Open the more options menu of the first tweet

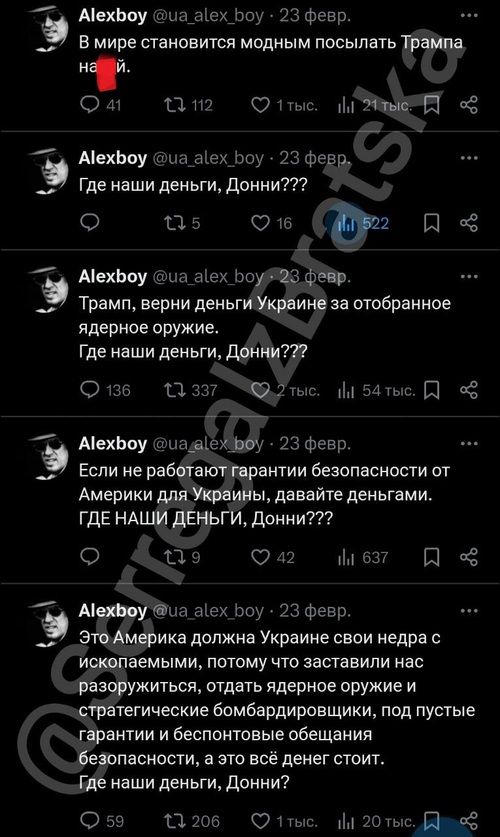pyautogui.click(x=469, y=15)
